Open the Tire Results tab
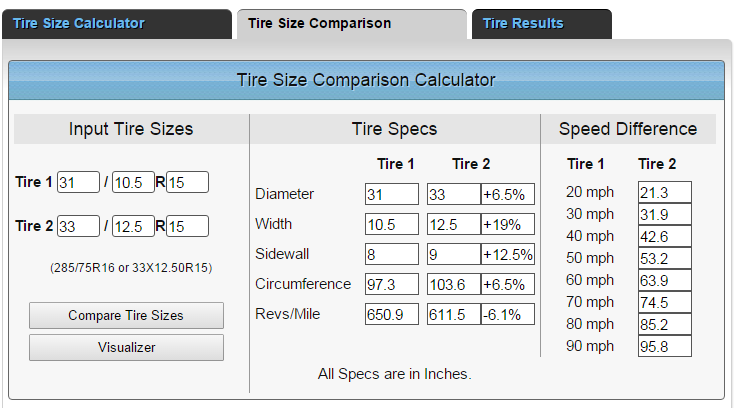 coord(523,23)
